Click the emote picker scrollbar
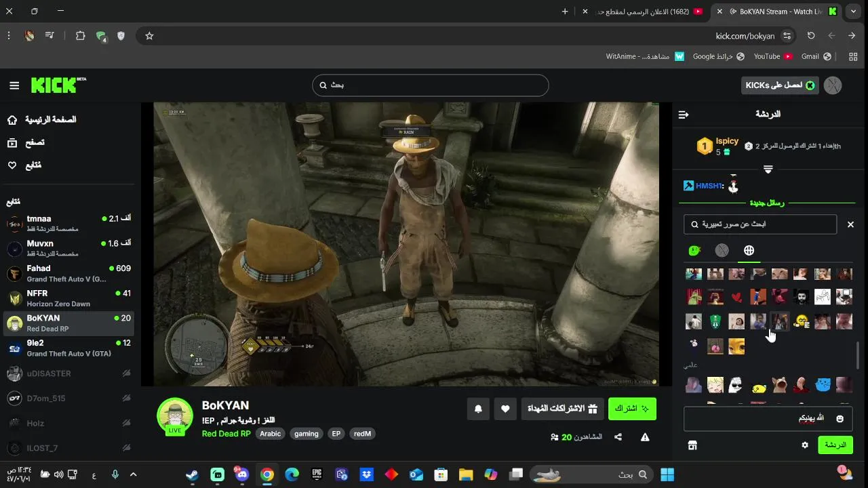This screenshot has width=868, height=488. coord(859,355)
